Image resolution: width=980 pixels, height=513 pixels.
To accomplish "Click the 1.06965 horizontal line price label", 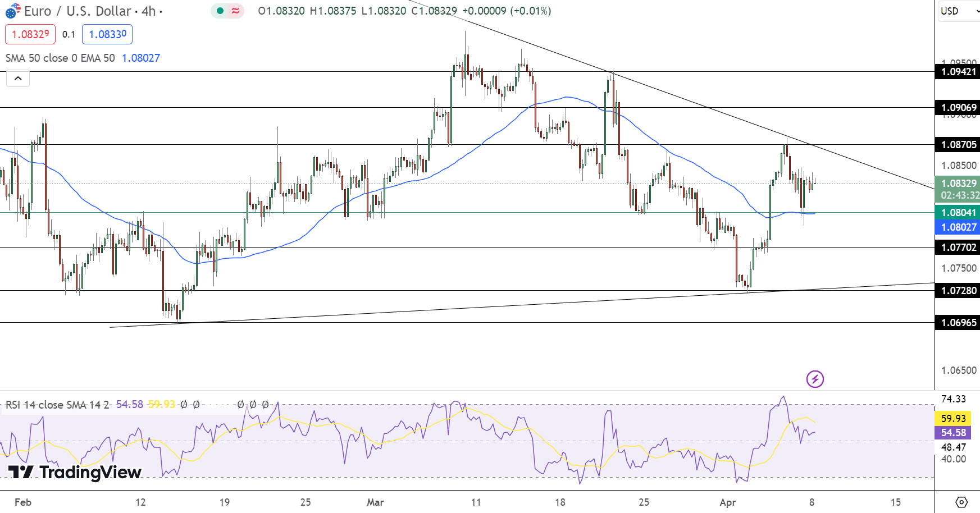I will 958,323.
